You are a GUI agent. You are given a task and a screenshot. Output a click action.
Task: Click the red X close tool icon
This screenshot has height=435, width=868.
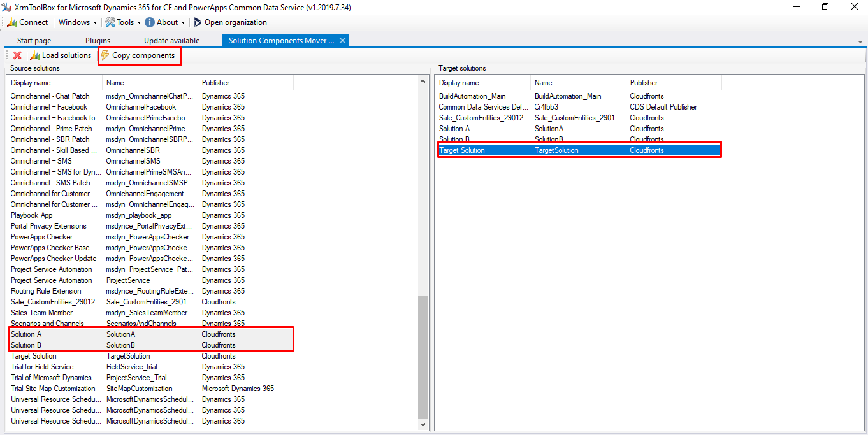click(17, 55)
